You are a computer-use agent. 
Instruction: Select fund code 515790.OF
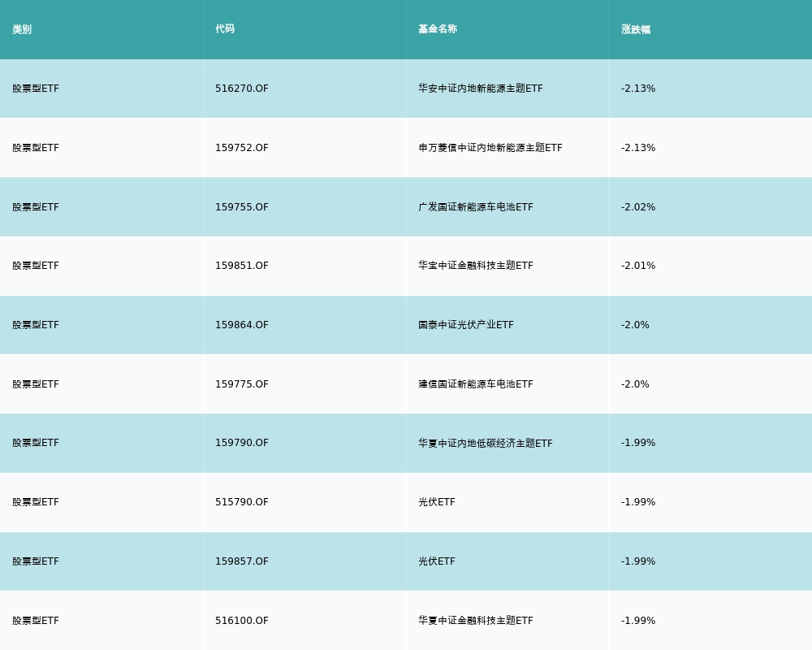(242, 502)
